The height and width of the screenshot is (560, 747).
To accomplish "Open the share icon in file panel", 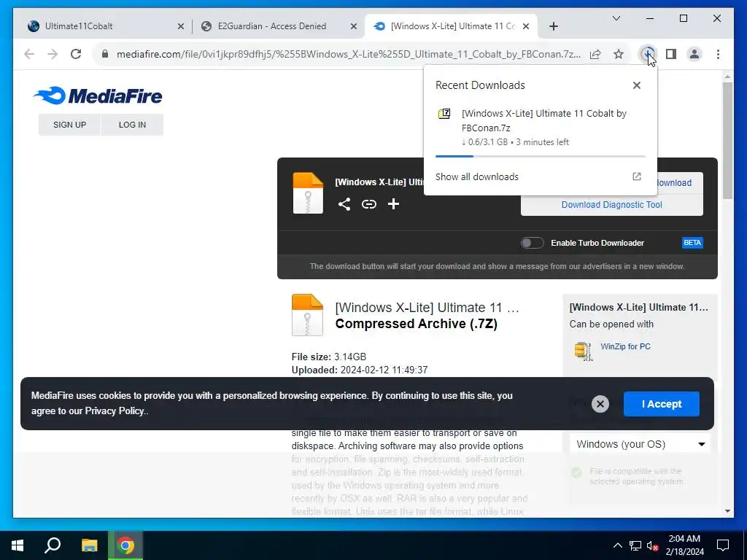I will click(344, 204).
